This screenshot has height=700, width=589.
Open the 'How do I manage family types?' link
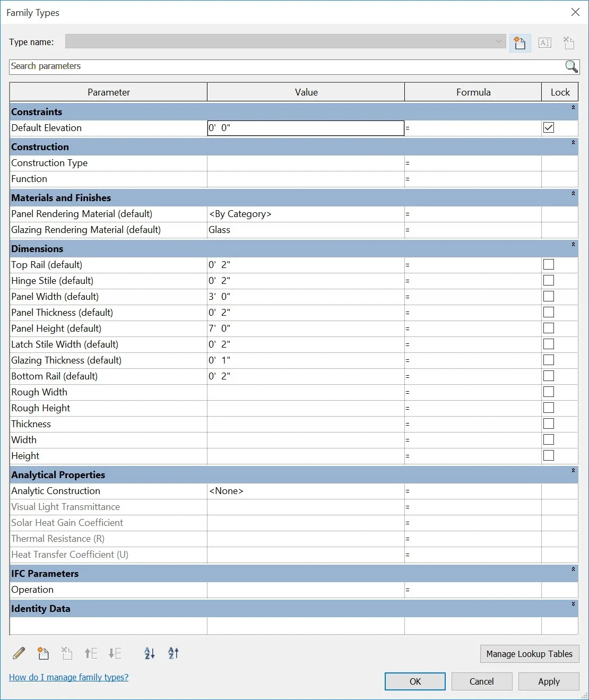click(x=68, y=677)
